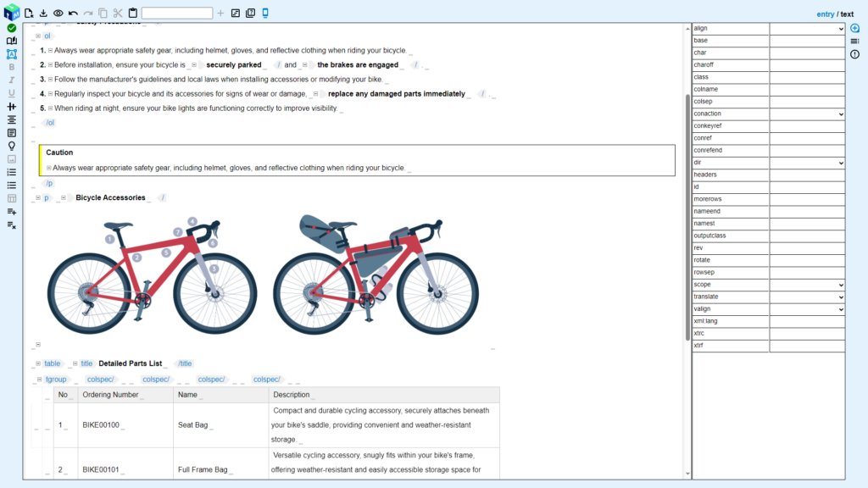The width and height of the screenshot is (868, 488).
Task: Toggle Bold formatting in left sidebar
Action: pyautogui.click(x=11, y=66)
